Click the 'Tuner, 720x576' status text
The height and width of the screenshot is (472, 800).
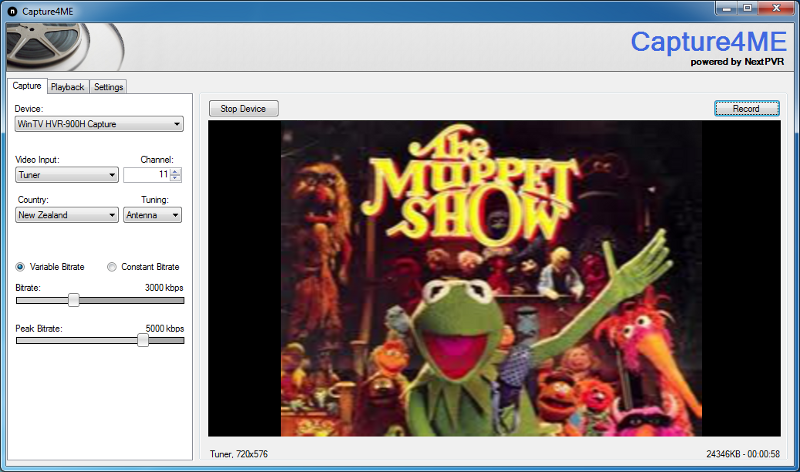pos(238,454)
